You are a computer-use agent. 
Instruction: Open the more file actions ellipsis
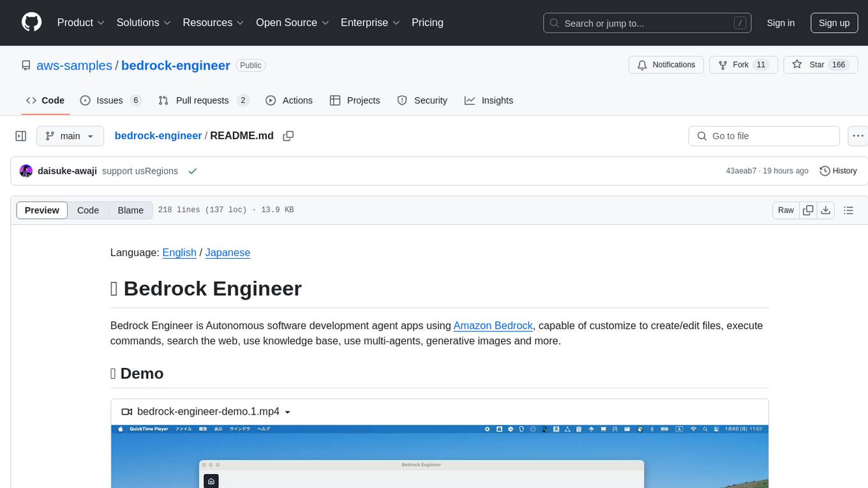pos(858,136)
